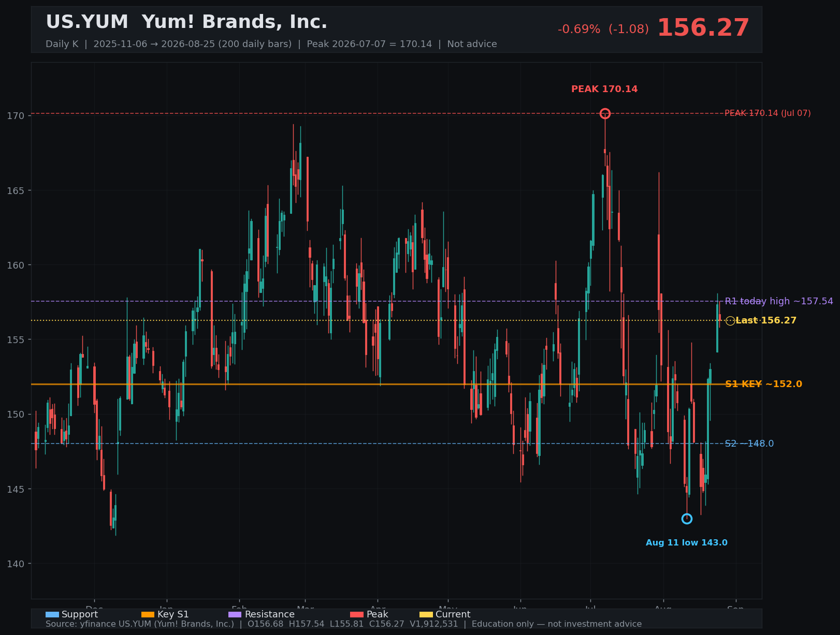
Task: Click the 155 y-axis tick label
Action: click(x=17, y=339)
